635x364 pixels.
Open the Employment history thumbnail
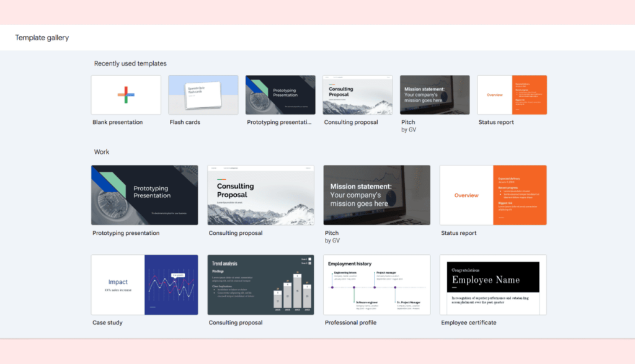[376, 285]
